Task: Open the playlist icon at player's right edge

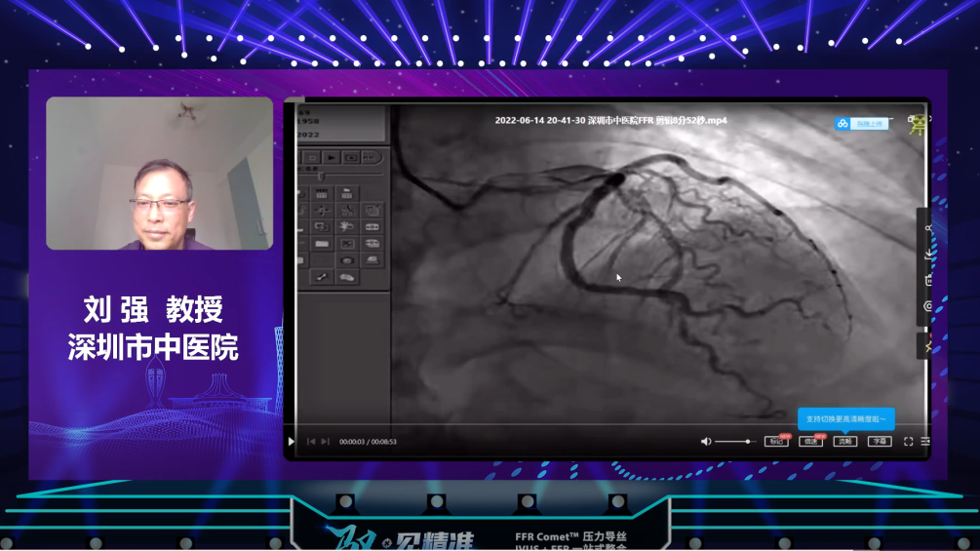Action: 924,442
